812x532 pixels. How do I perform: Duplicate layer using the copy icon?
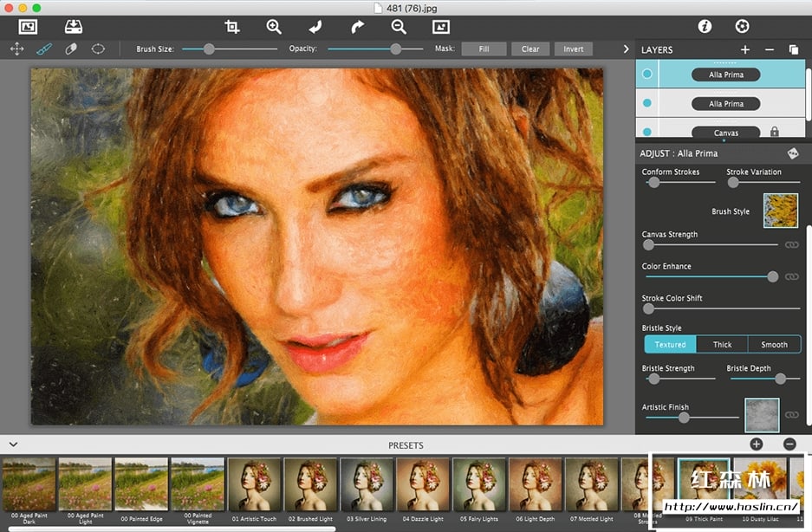pos(794,50)
